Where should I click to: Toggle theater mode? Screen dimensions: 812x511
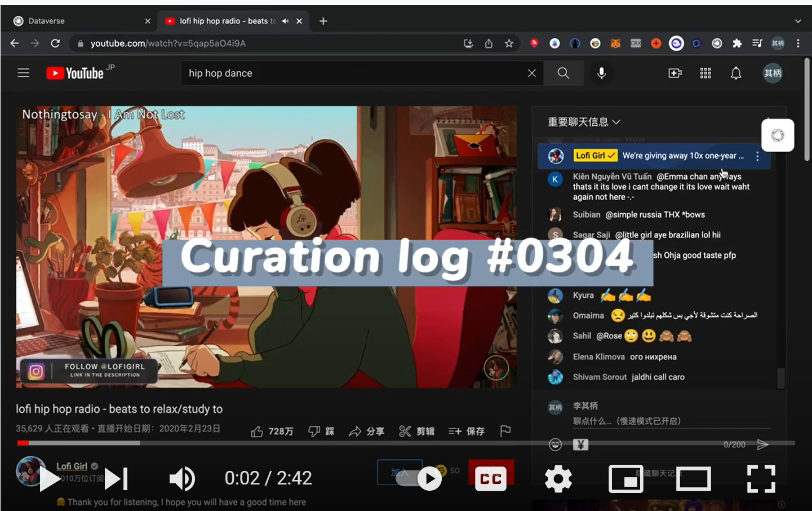click(693, 479)
